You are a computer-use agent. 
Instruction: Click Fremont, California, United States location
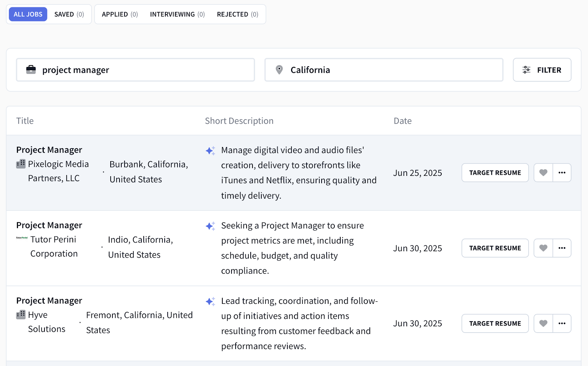click(x=139, y=323)
